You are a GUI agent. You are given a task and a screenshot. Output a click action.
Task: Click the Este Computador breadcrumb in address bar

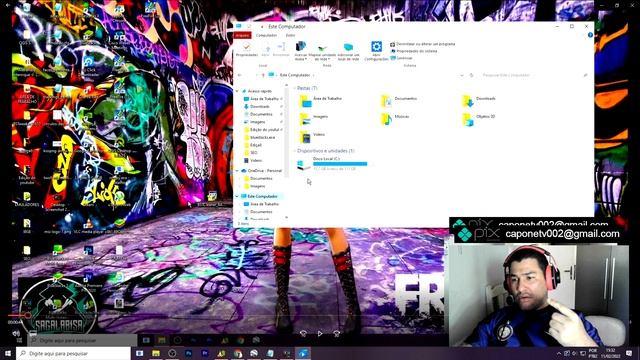click(295, 75)
